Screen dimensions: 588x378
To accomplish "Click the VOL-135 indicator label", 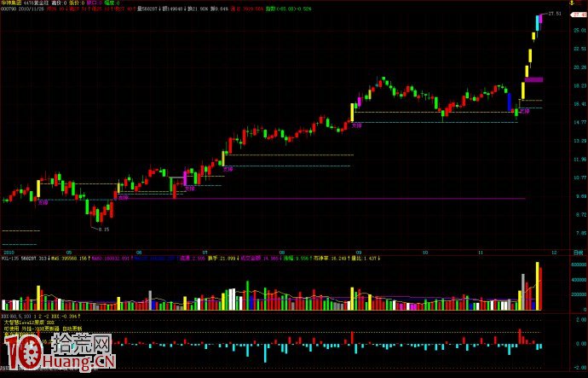I will [10, 259].
